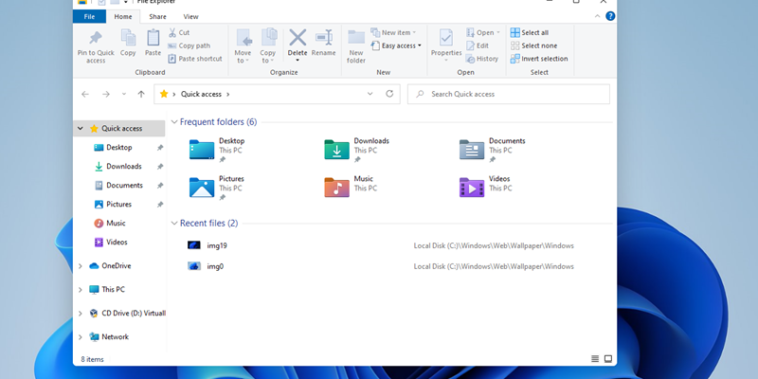Click Select none

(x=534, y=45)
